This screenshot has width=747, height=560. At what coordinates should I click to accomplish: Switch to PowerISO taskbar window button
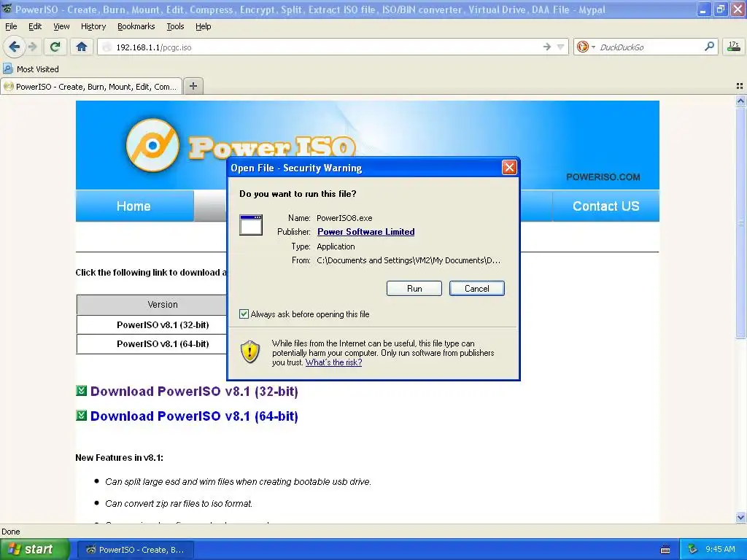tap(136, 550)
